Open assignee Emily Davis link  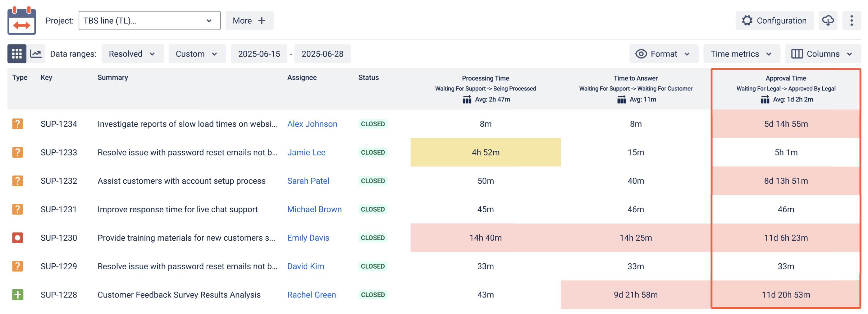(x=308, y=238)
